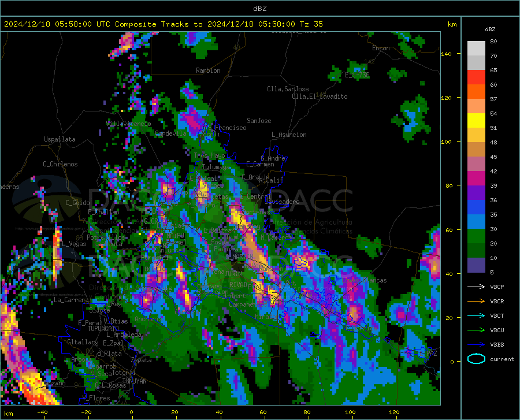Pick the bright yellow 51–54 dBZ legend swatch

coord(476,121)
